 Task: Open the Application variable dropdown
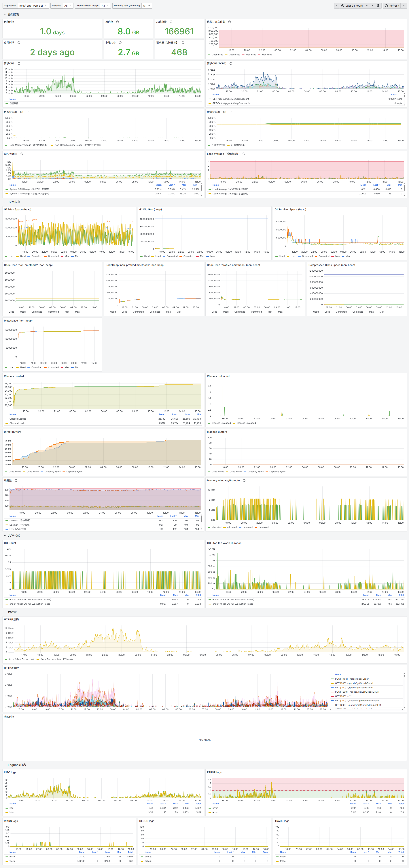[33, 6]
